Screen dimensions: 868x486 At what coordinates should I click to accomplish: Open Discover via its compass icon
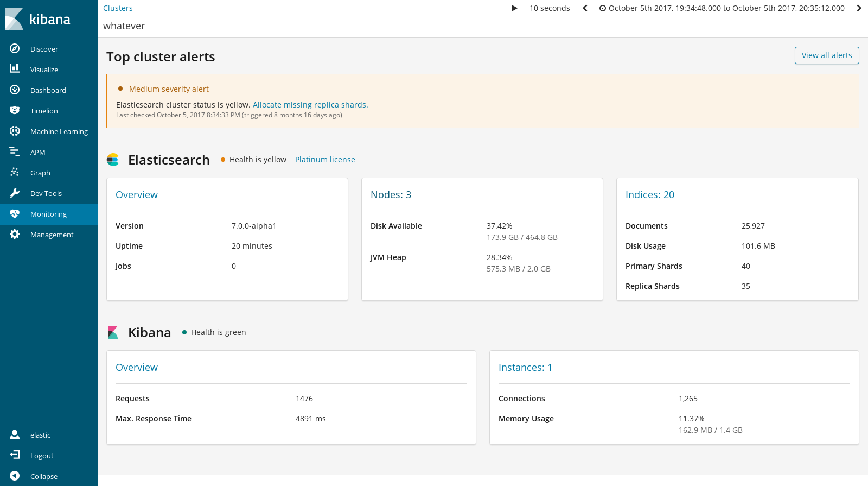(x=15, y=48)
